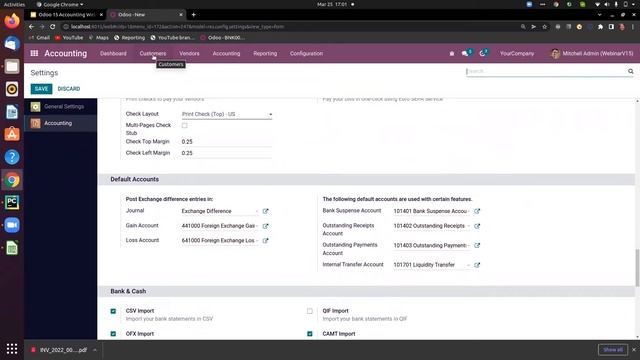Discard the settings changes

tap(69, 89)
